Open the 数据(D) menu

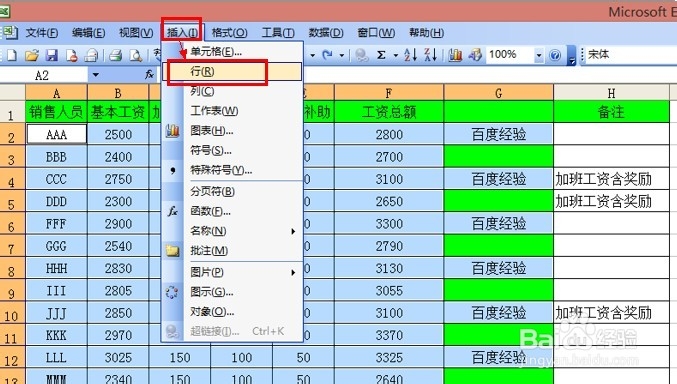[326, 33]
